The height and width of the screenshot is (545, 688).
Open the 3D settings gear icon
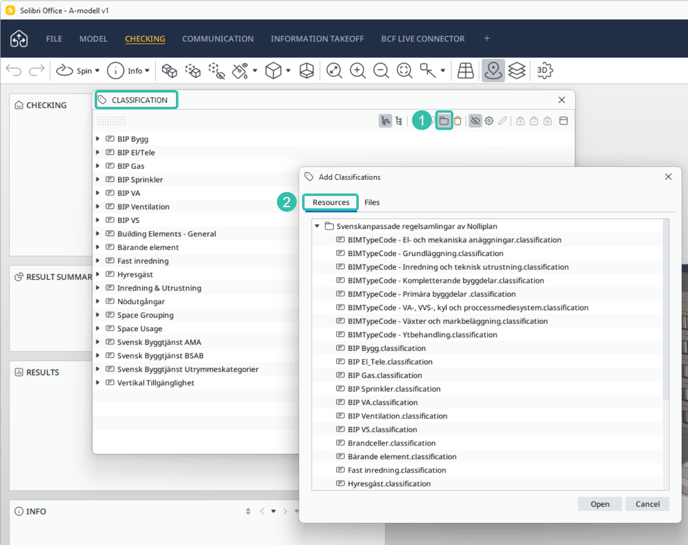(x=545, y=70)
